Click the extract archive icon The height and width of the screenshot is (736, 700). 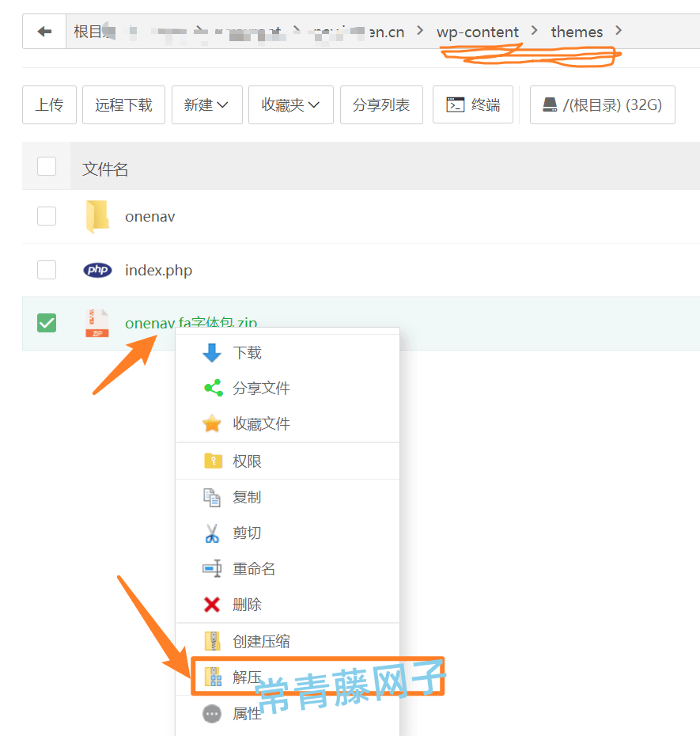pos(213,677)
